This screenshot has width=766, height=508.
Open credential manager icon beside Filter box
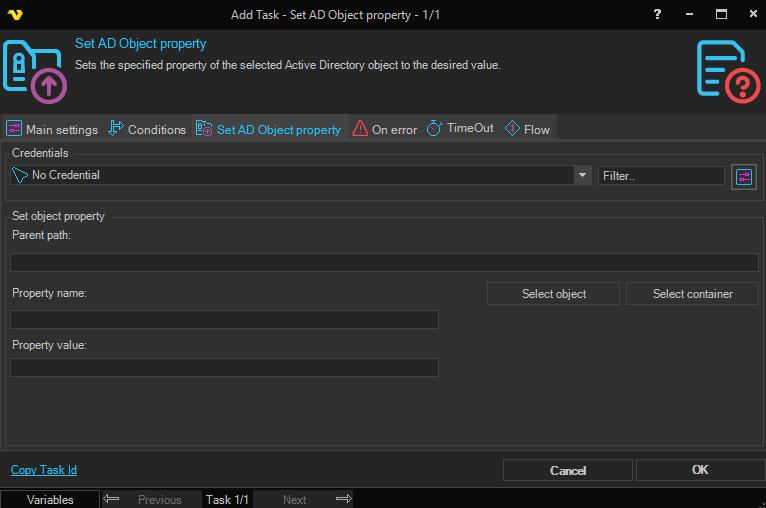click(743, 176)
